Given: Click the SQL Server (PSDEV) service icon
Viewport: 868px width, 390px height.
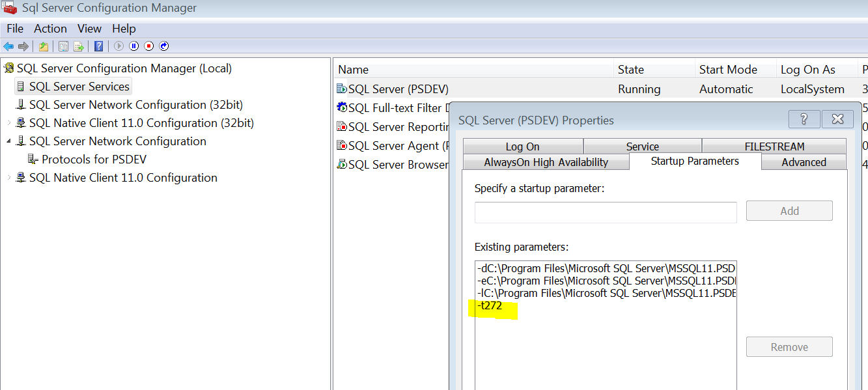Looking at the screenshot, I should tap(342, 89).
